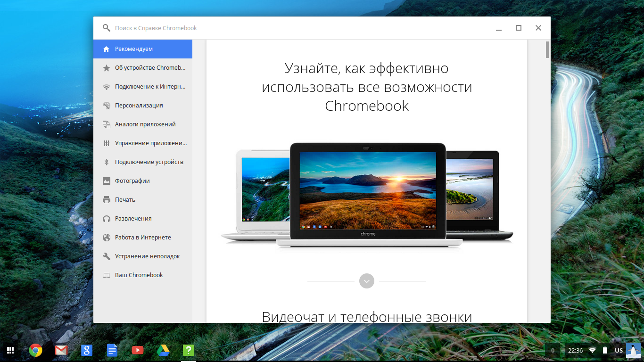This screenshot has height=362, width=644.
Task: Open the 'Рекомендуем' home section
Action: click(143, 49)
